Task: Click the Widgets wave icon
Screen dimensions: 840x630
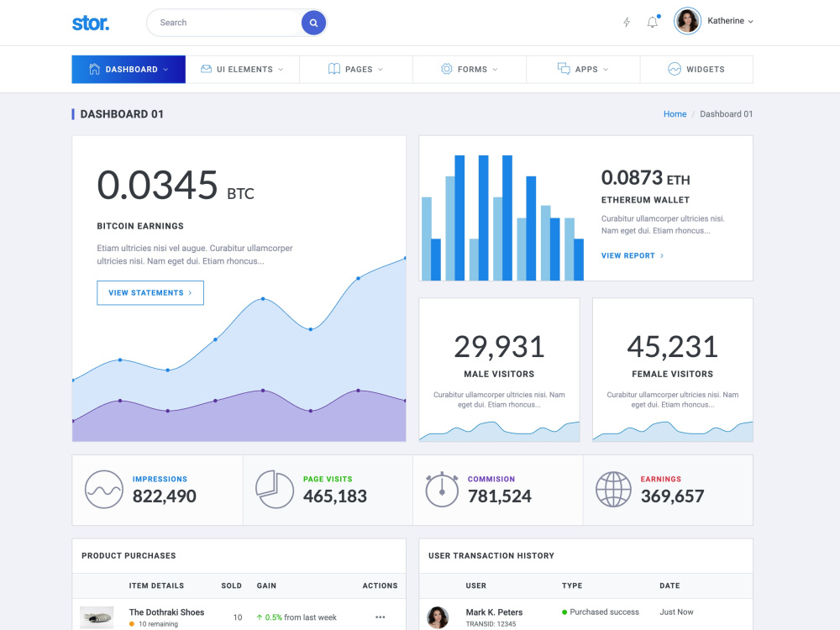Action: pos(675,69)
